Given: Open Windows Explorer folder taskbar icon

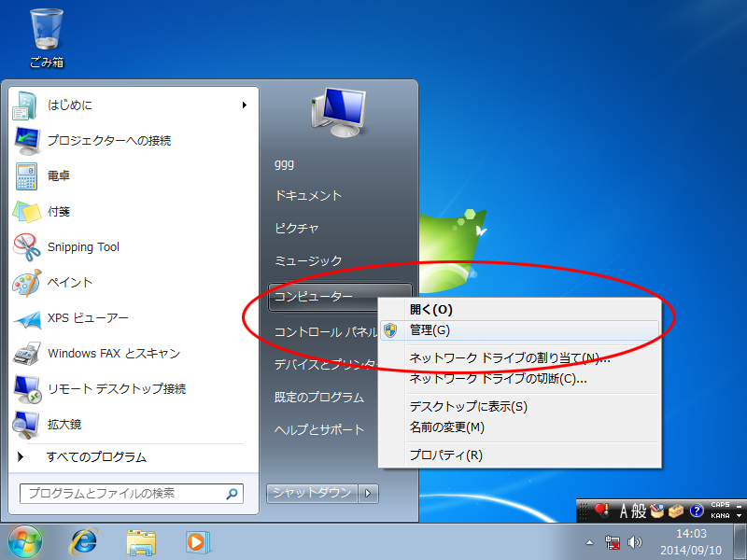Looking at the screenshot, I should (141, 540).
